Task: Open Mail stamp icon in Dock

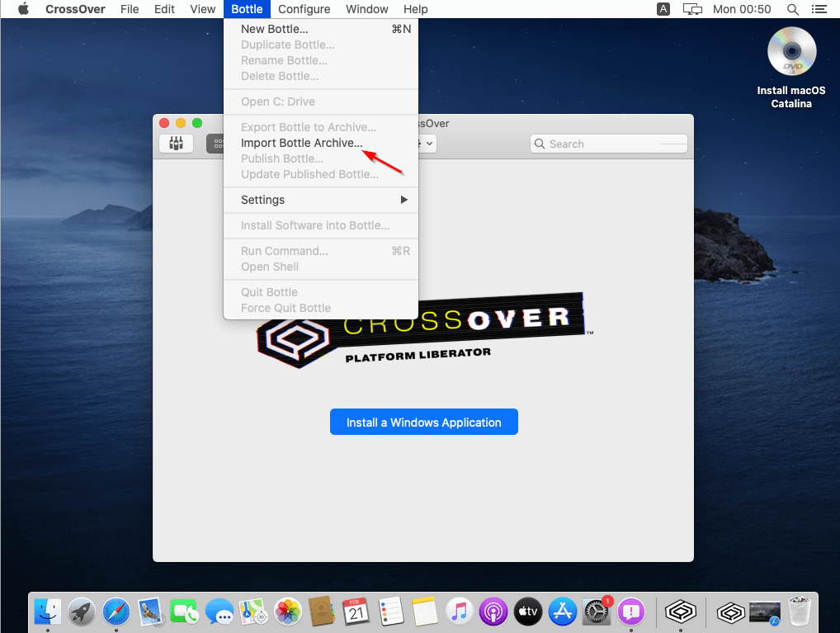Action: click(150, 612)
